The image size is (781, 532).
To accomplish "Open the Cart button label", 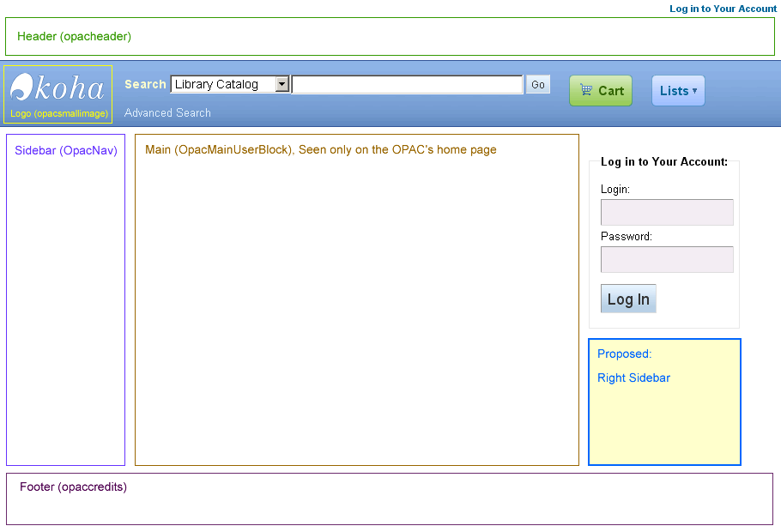I will point(611,91).
